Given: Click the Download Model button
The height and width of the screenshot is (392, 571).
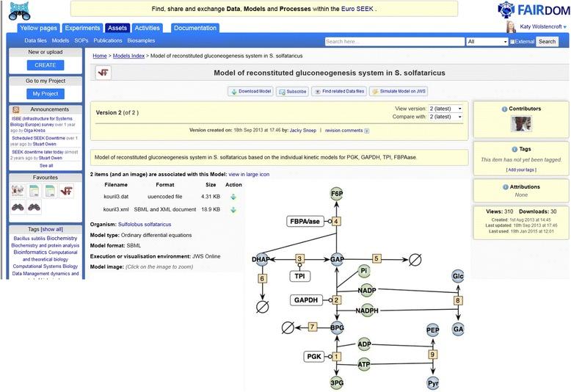Looking at the screenshot, I should click(250, 92).
